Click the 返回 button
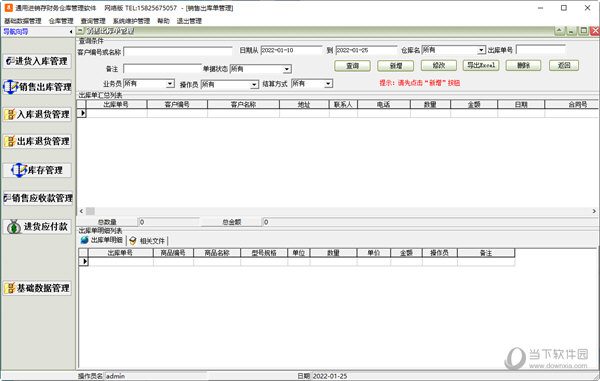The height and width of the screenshot is (381, 600). [x=564, y=65]
